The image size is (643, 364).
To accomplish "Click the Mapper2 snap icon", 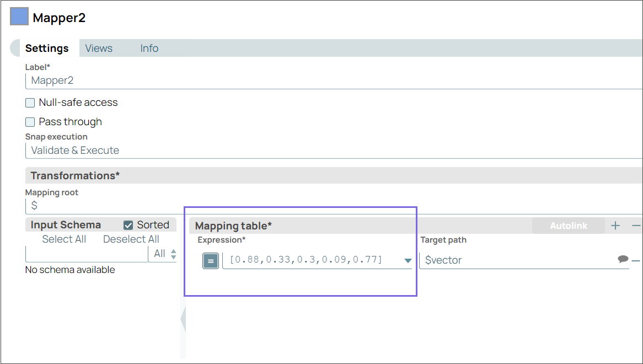I will (19, 16).
